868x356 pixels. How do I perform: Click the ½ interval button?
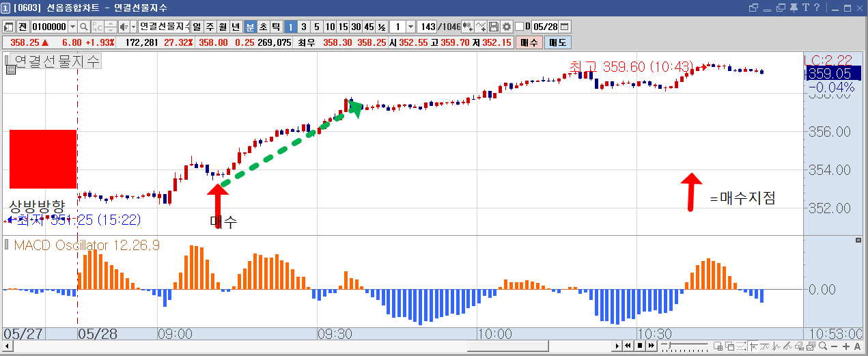[382, 27]
